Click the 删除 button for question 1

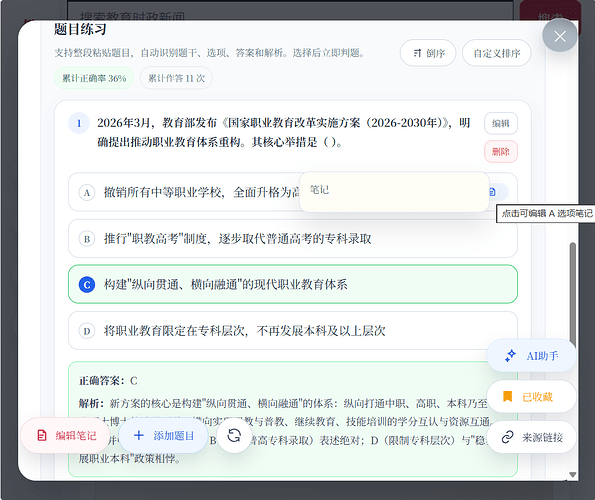(x=501, y=152)
